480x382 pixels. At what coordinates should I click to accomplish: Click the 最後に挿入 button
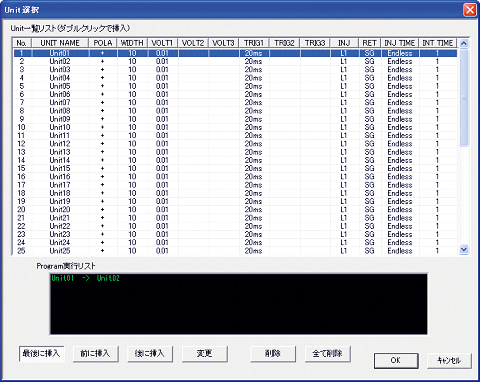[x=41, y=353]
